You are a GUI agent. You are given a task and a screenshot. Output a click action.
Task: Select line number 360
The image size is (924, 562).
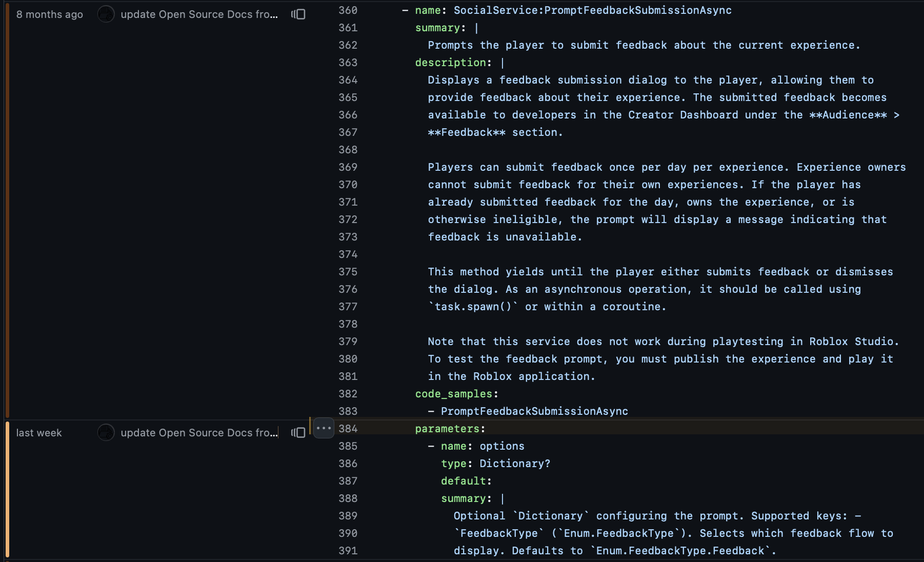pos(348,10)
